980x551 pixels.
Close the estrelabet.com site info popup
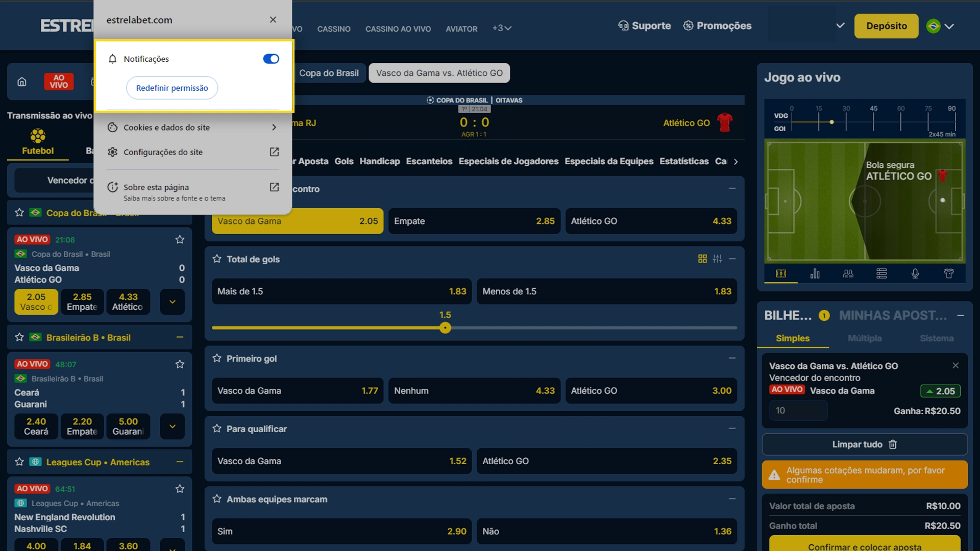click(x=273, y=20)
